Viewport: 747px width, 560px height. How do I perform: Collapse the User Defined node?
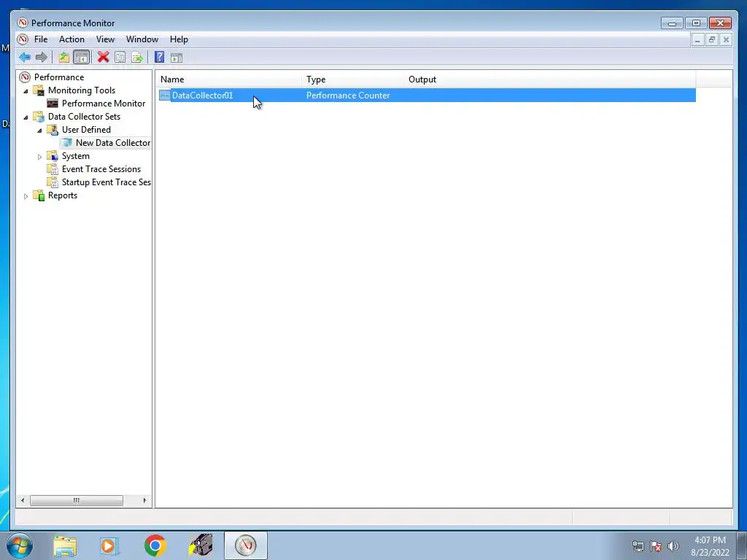(39, 130)
